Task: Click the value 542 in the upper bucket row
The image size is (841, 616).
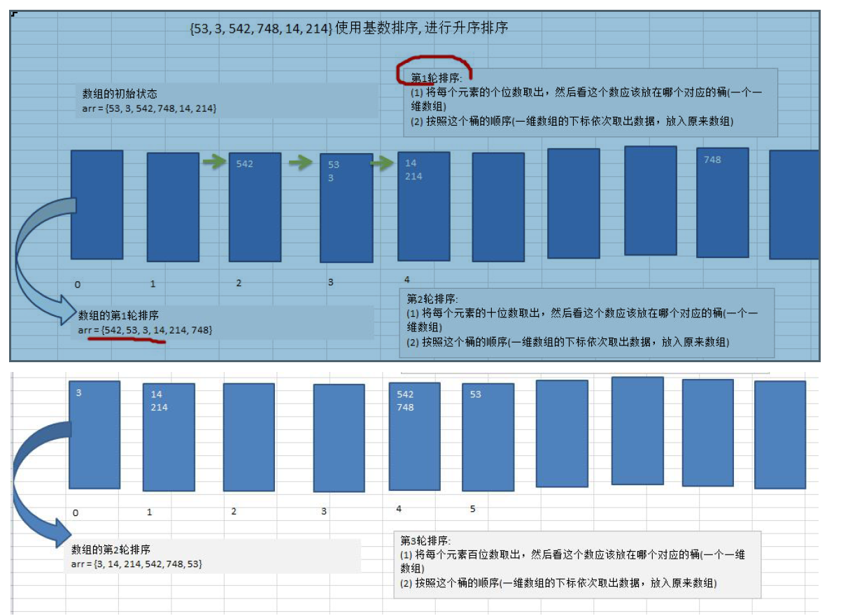Action: pyautogui.click(x=245, y=164)
